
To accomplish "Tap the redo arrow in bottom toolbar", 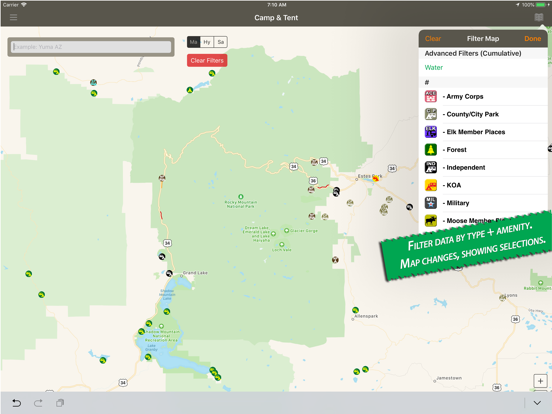I will coord(38,403).
